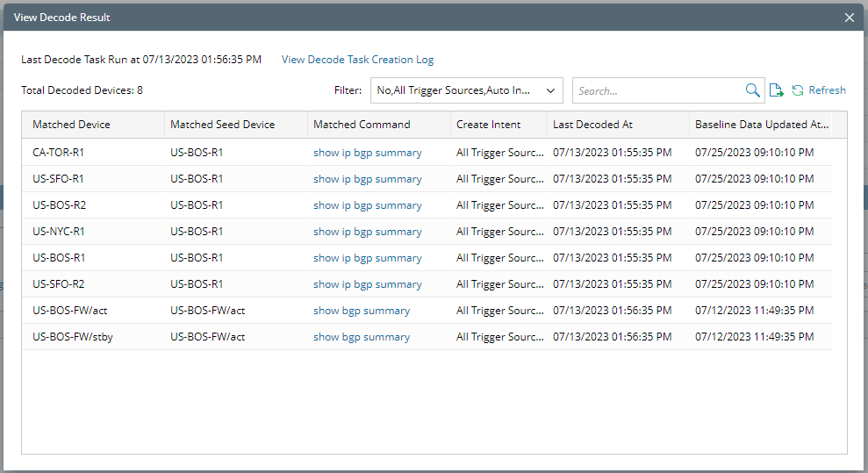The width and height of the screenshot is (868, 473).
Task: Click Create Intent cell in US-NYC-R1 row
Action: point(500,232)
